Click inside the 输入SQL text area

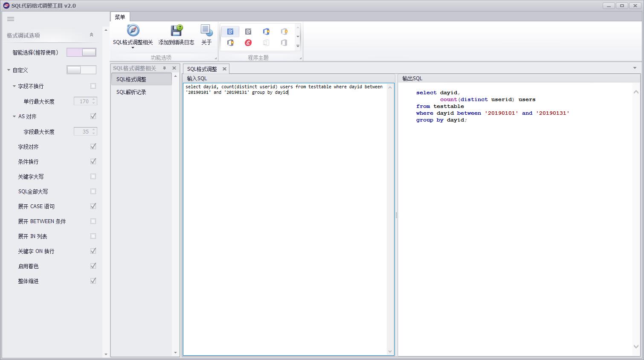[x=285, y=219]
